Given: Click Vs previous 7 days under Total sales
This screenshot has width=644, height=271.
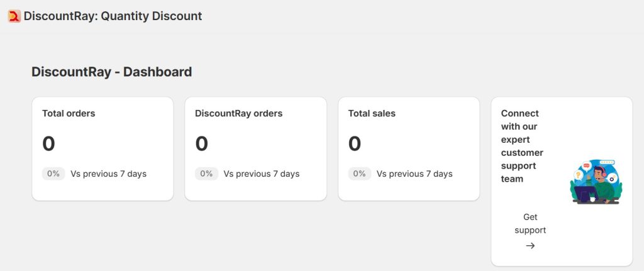Looking at the screenshot, I should (x=414, y=174).
